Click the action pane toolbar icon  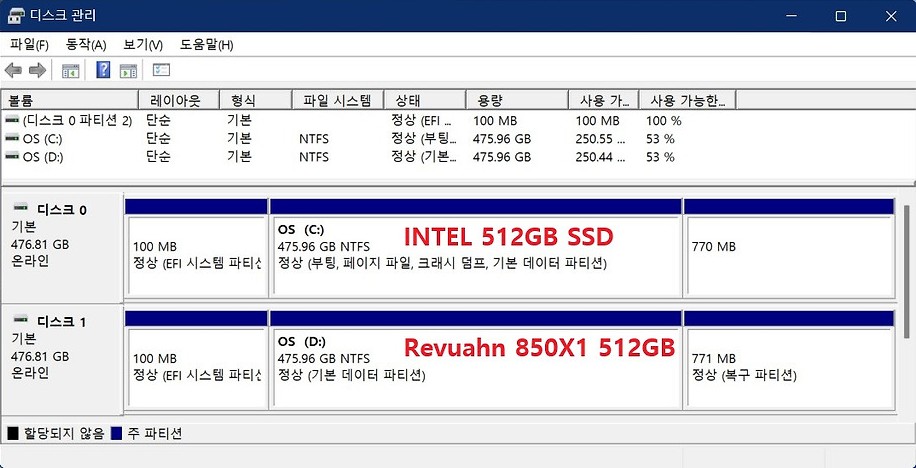click(x=129, y=71)
